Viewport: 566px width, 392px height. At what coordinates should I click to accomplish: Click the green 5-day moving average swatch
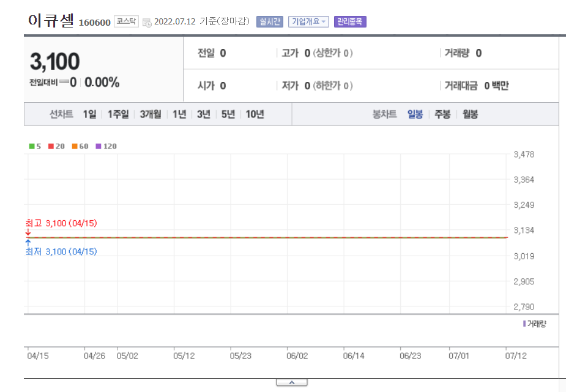[x=32, y=146]
